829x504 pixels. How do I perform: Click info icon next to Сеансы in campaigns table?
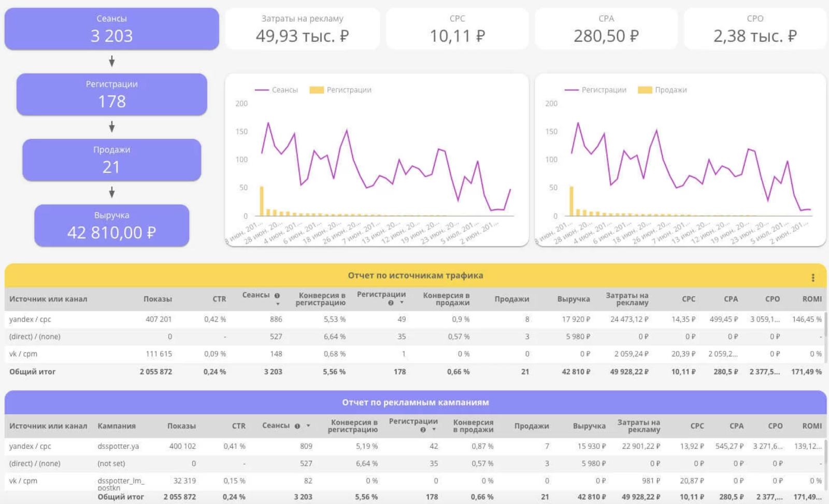click(297, 426)
